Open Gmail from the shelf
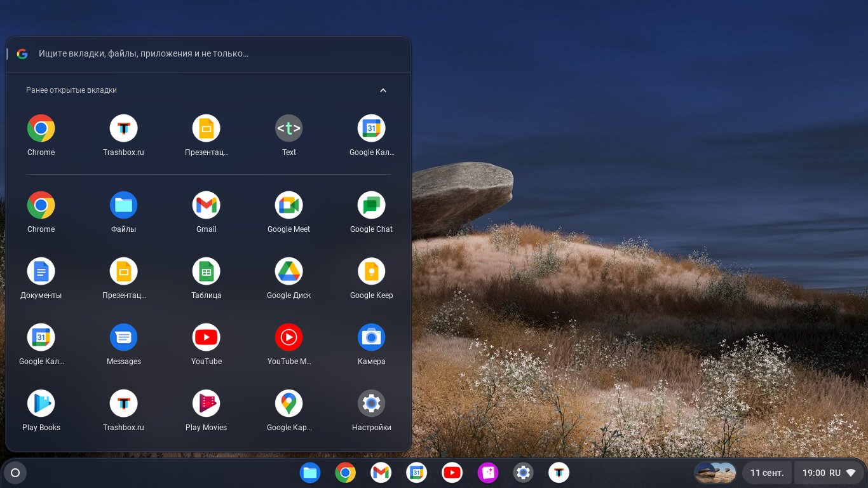 click(x=381, y=473)
